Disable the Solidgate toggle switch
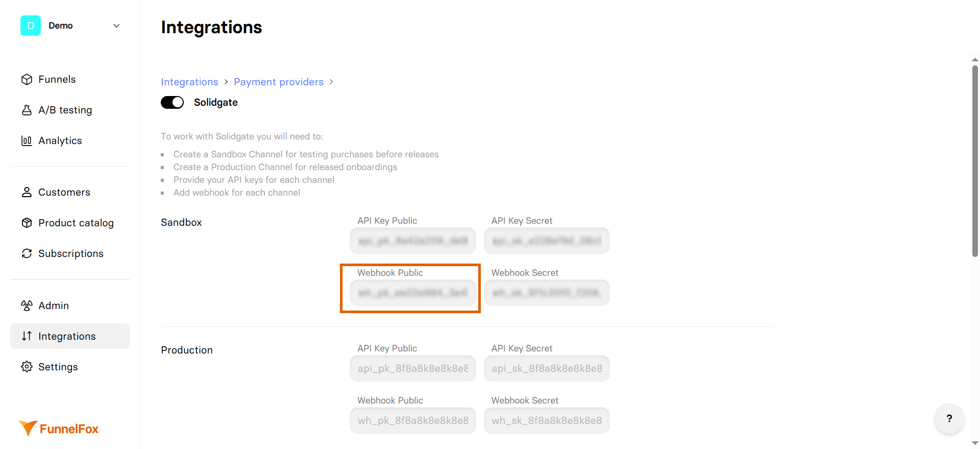This screenshot has width=980, height=449. coord(173,103)
